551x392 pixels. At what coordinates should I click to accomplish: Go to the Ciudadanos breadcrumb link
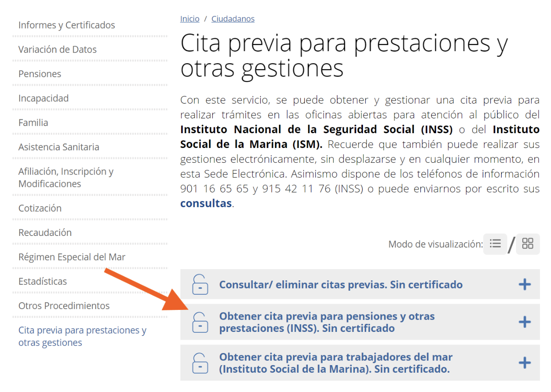(x=233, y=19)
